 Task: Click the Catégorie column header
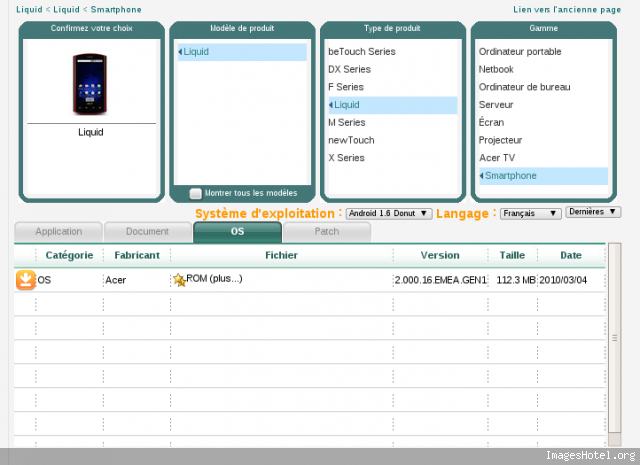(69, 256)
